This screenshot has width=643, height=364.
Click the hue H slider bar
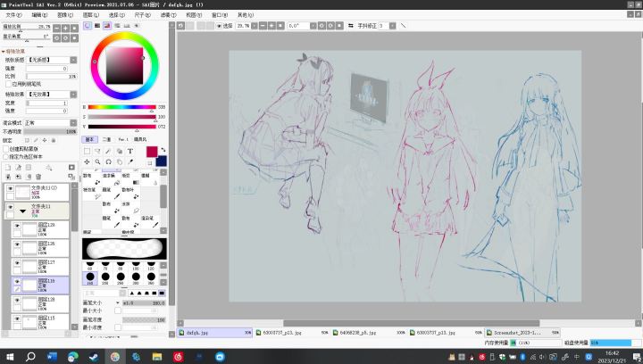coord(121,107)
